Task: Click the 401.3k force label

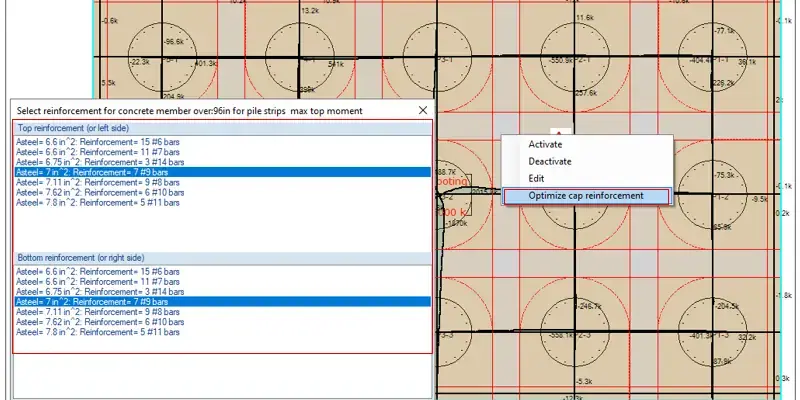Action: (x=206, y=64)
